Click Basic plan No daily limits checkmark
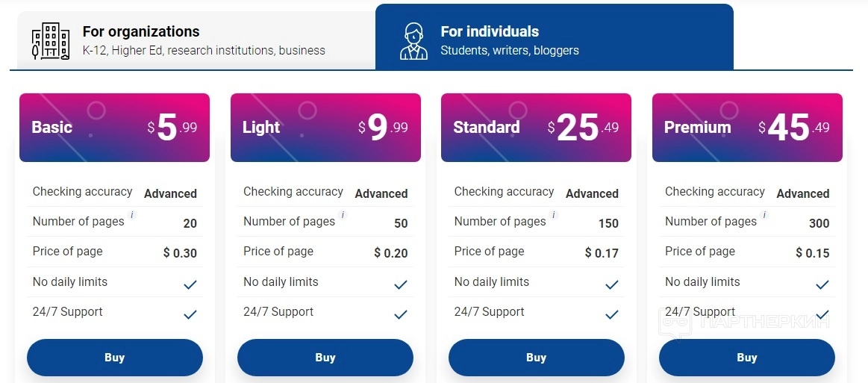 point(190,284)
